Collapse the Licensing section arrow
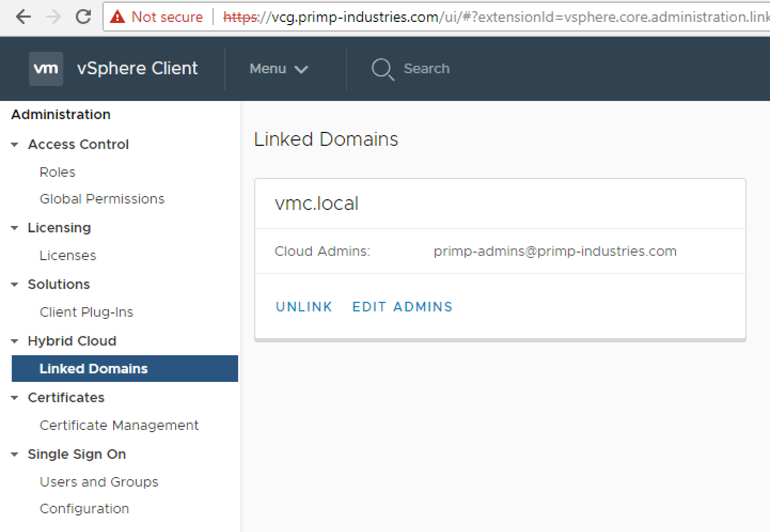770x532 pixels. click(x=14, y=228)
